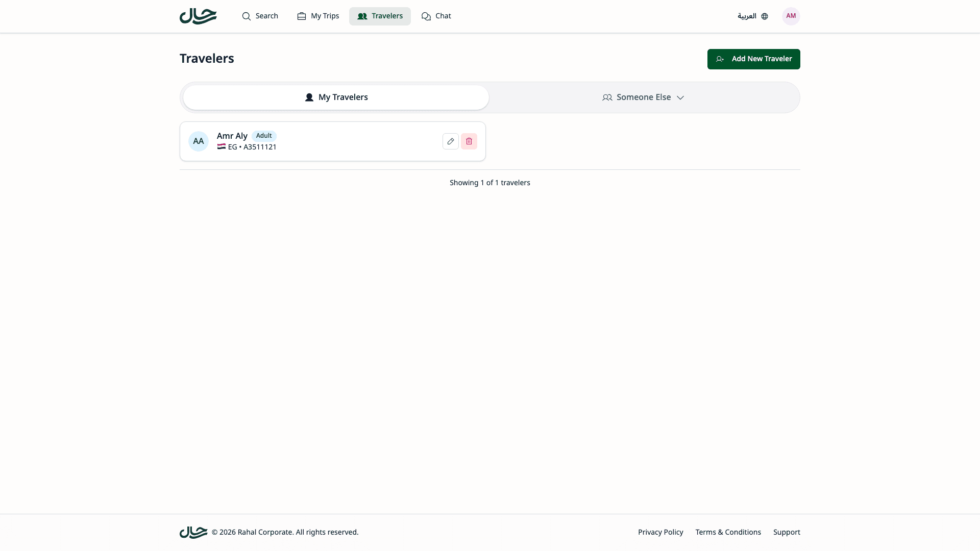This screenshot has width=980, height=551.
Task: Open the Terms & Conditions page
Action: tap(728, 532)
